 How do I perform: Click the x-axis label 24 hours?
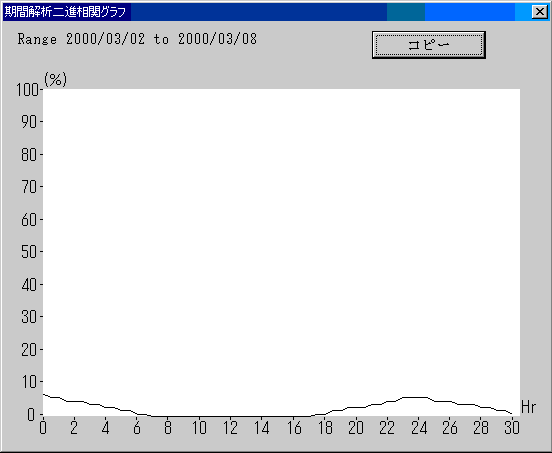[418, 428]
